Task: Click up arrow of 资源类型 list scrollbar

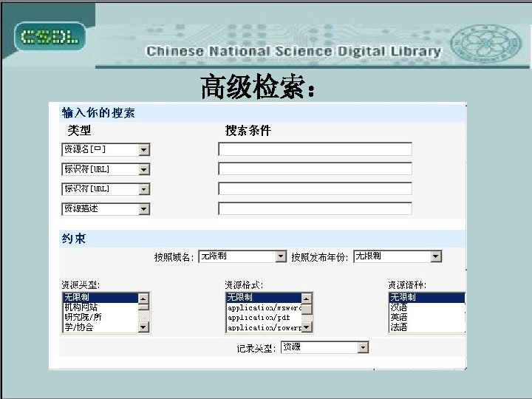Action: [143, 299]
